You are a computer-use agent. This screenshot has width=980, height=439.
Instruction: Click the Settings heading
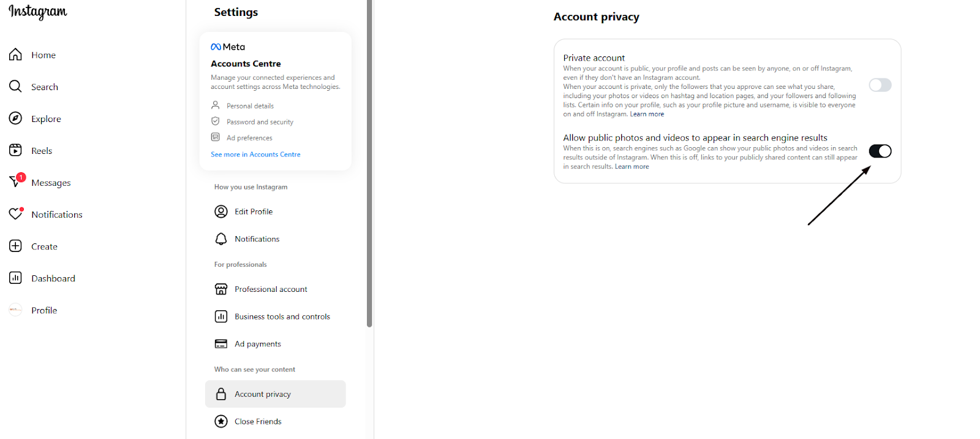click(x=236, y=12)
